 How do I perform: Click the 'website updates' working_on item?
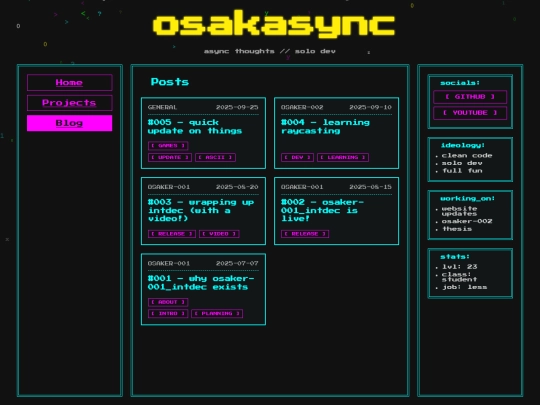pyautogui.click(x=459, y=211)
